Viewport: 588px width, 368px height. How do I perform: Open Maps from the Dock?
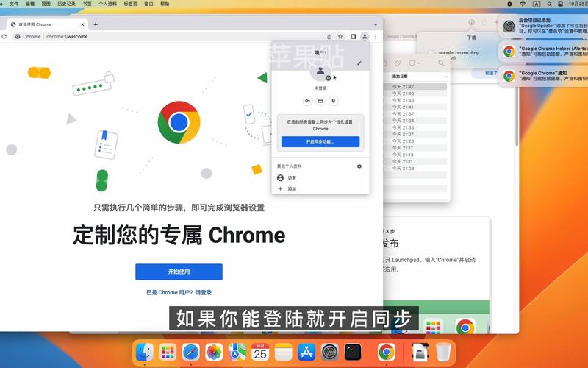tap(237, 353)
